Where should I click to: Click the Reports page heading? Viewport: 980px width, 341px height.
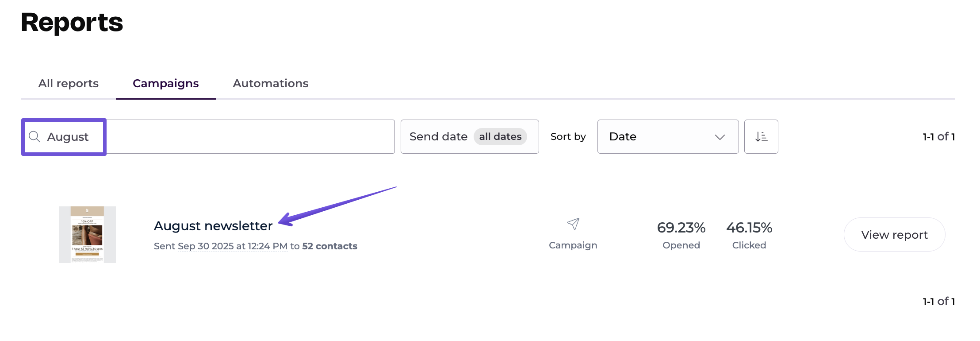(72, 23)
